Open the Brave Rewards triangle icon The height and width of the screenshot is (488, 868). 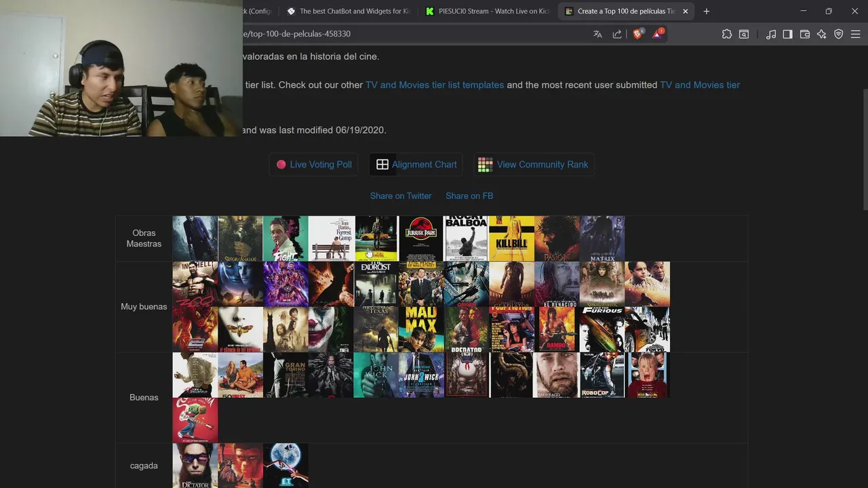click(658, 34)
